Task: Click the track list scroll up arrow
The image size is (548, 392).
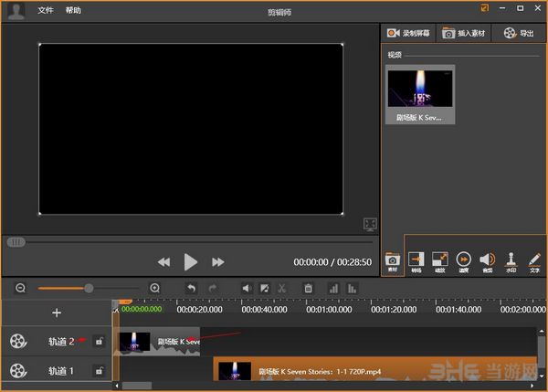Action: point(542,331)
